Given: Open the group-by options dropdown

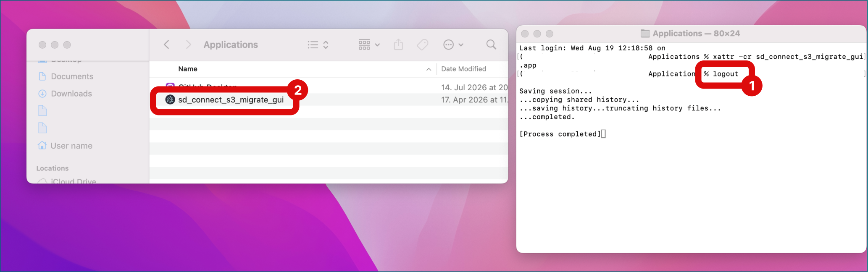Looking at the screenshot, I should [x=369, y=44].
